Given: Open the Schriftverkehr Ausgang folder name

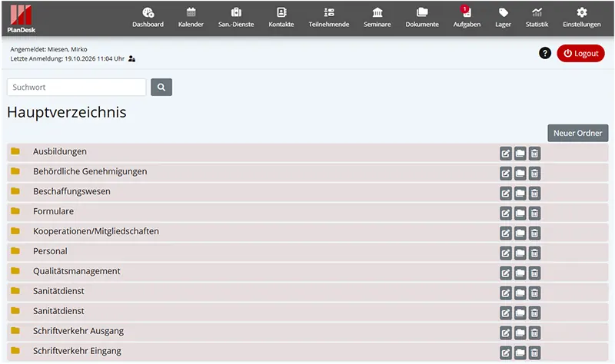Looking at the screenshot, I should pyautogui.click(x=78, y=331).
